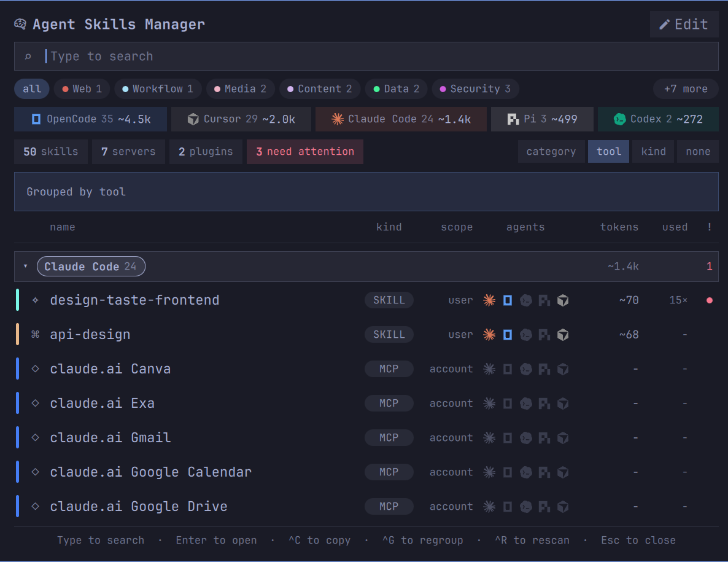
Task: Click the diamond icon beside claude.ai Canva
Action: click(x=35, y=369)
